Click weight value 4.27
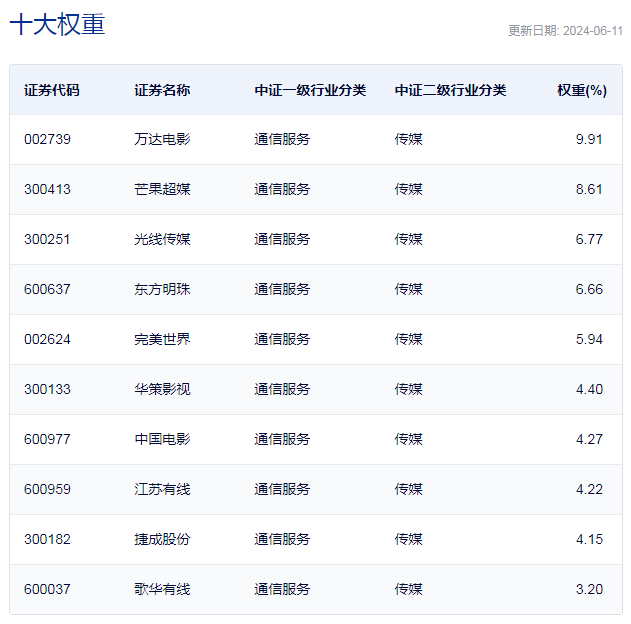Viewport: 631px width, 624px height. point(589,439)
